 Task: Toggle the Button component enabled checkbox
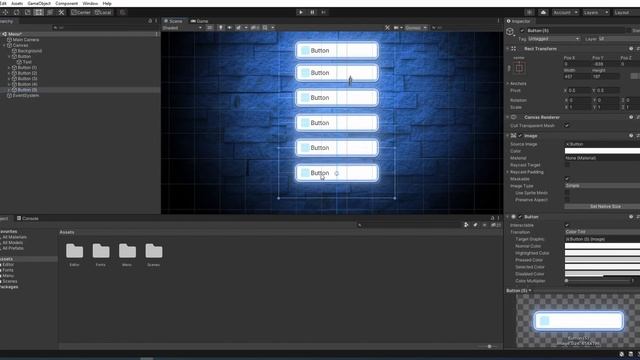point(520,217)
